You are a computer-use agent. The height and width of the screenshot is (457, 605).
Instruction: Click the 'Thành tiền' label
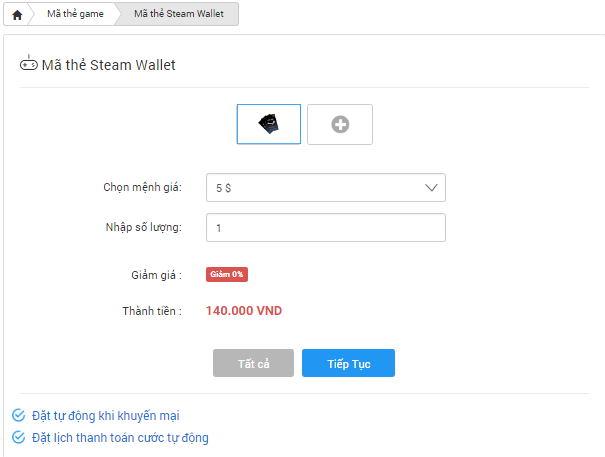click(x=152, y=311)
